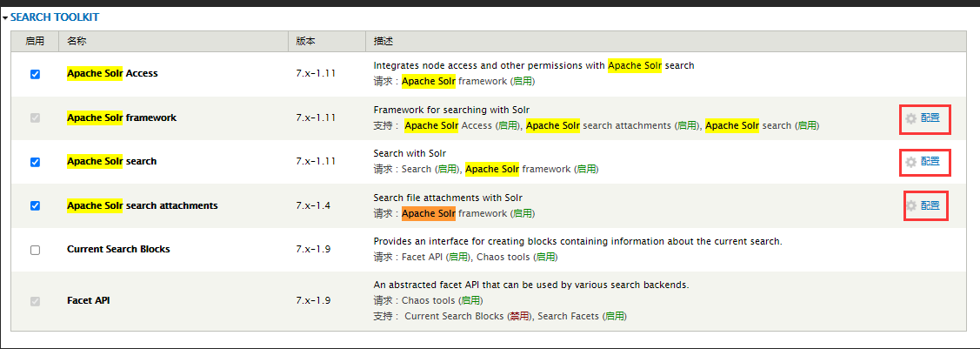
Task: Click the SEARCH TOOLKIT section title
Action: coord(55,17)
